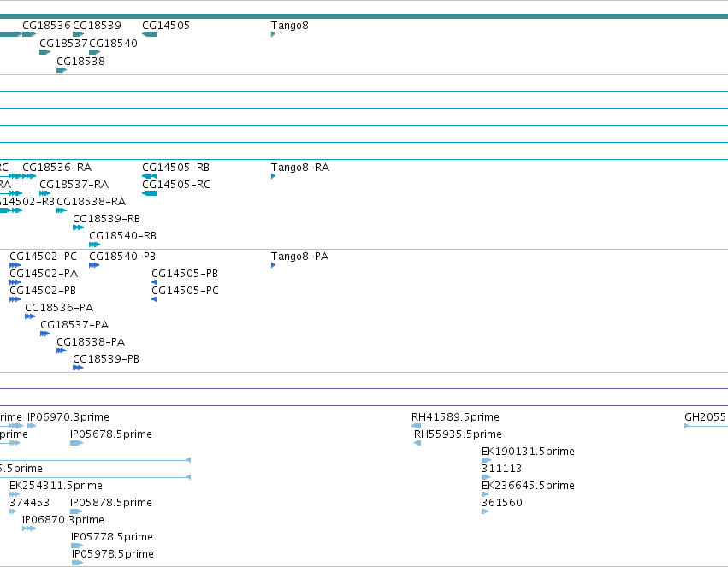Select transcript label CG14505-RB

coord(175,168)
